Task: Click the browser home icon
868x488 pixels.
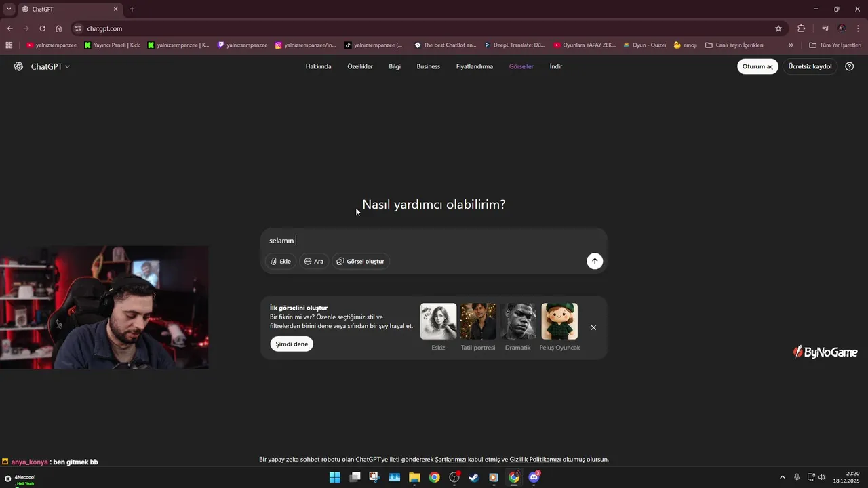Action: [x=58, y=28]
